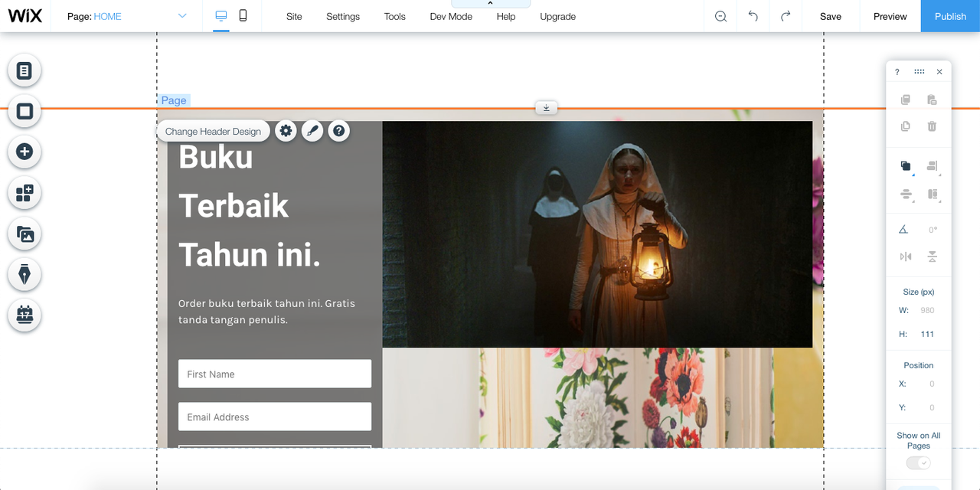Toggle Show on All Pages switch

click(919, 462)
